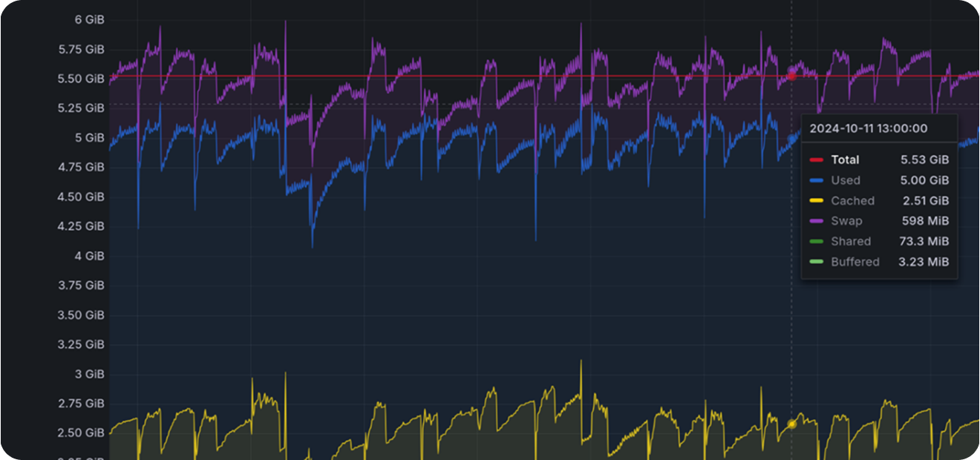Click the yellow data point on Cached line
The width and height of the screenshot is (980, 460).
pyautogui.click(x=791, y=424)
